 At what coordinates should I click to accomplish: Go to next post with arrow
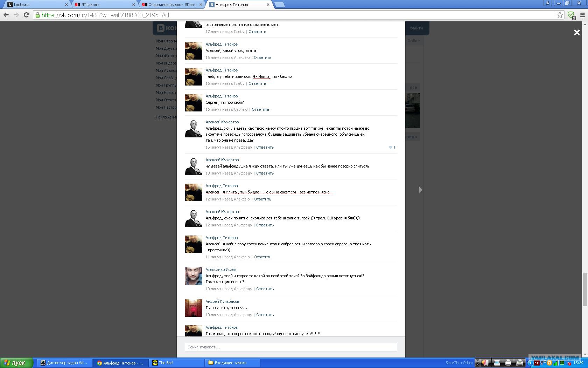tap(421, 190)
